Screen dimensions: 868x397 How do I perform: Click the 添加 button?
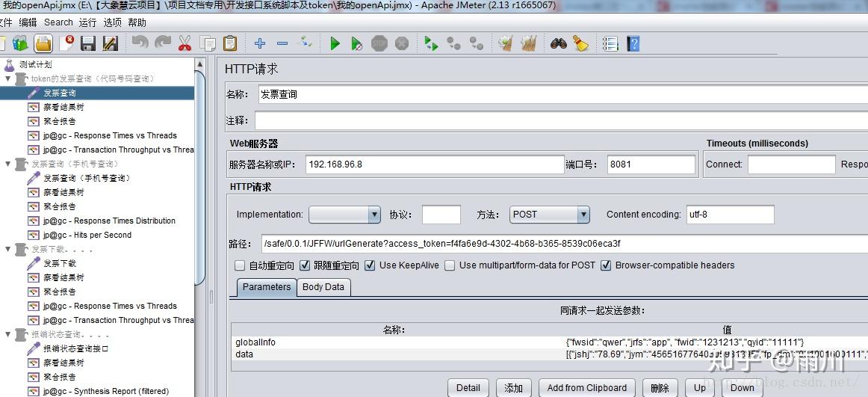click(x=514, y=387)
